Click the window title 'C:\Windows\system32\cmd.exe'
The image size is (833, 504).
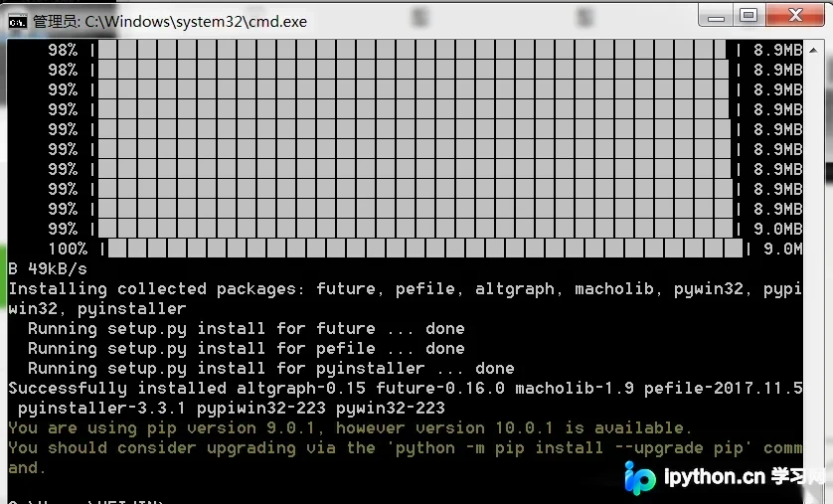[x=196, y=22]
